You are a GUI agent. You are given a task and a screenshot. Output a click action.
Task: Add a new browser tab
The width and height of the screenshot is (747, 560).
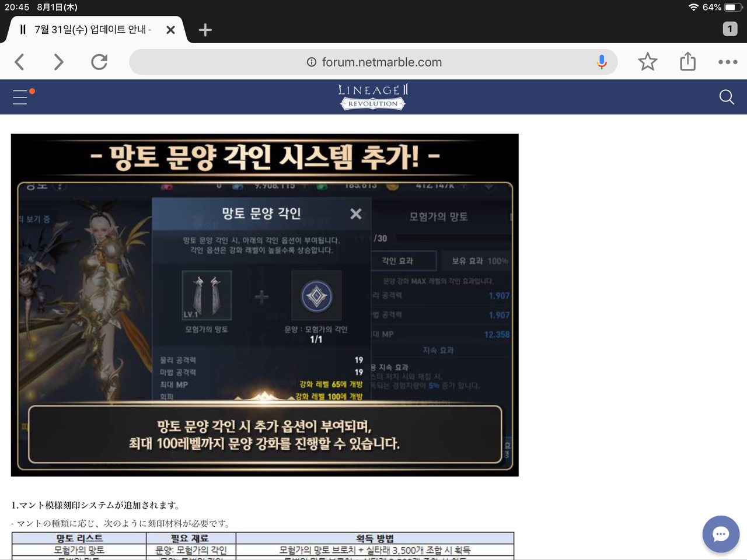point(205,30)
